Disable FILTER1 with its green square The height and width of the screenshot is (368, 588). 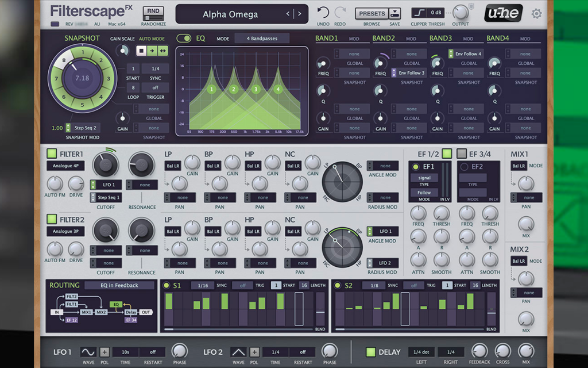(52, 154)
